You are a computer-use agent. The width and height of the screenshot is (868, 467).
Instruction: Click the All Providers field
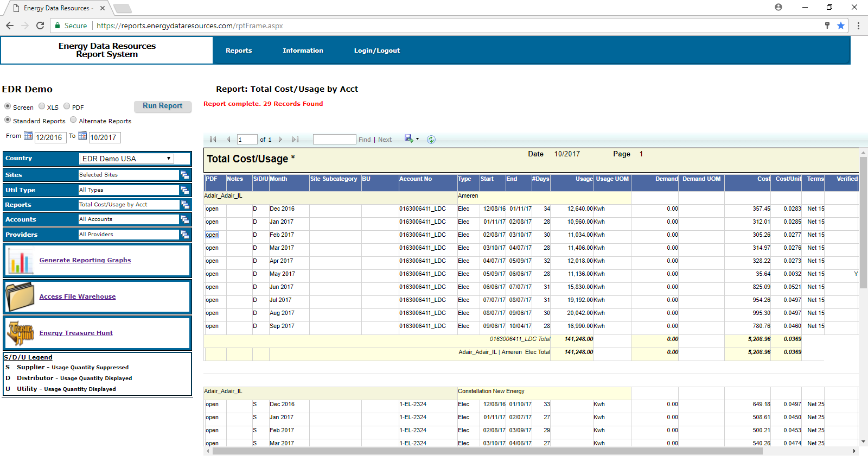[129, 235]
